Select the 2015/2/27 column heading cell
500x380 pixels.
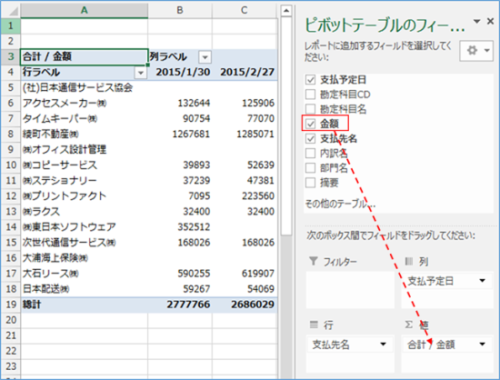[x=244, y=72]
